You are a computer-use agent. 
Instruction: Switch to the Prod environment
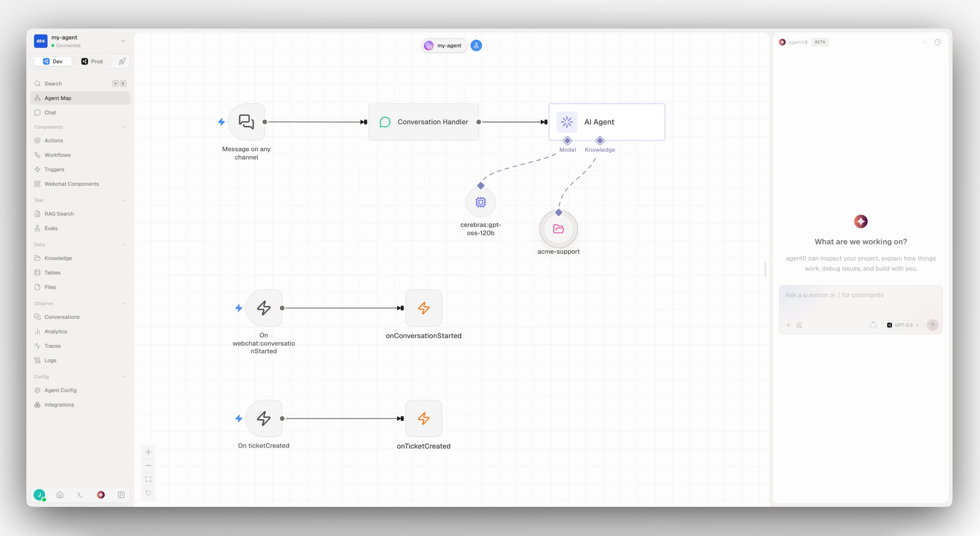coord(92,61)
